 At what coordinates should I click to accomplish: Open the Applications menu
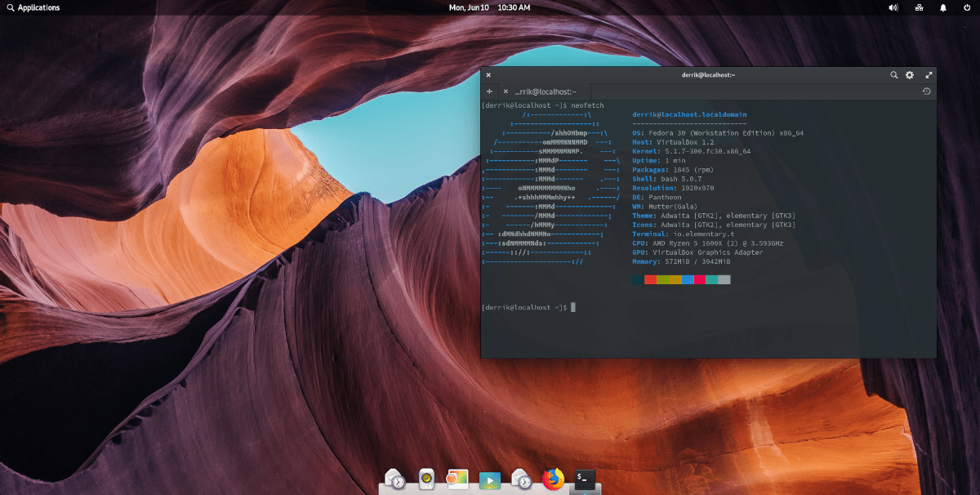pyautogui.click(x=33, y=7)
